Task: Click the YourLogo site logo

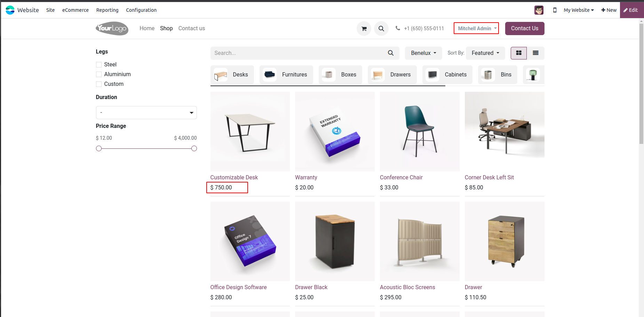Action: pyautogui.click(x=112, y=29)
